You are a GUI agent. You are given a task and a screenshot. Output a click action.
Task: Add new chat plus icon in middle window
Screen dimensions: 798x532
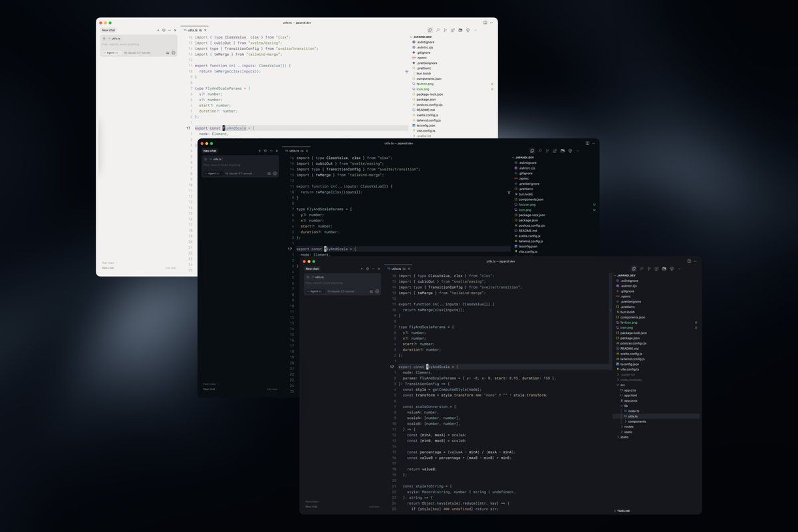pyautogui.click(x=259, y=151)
